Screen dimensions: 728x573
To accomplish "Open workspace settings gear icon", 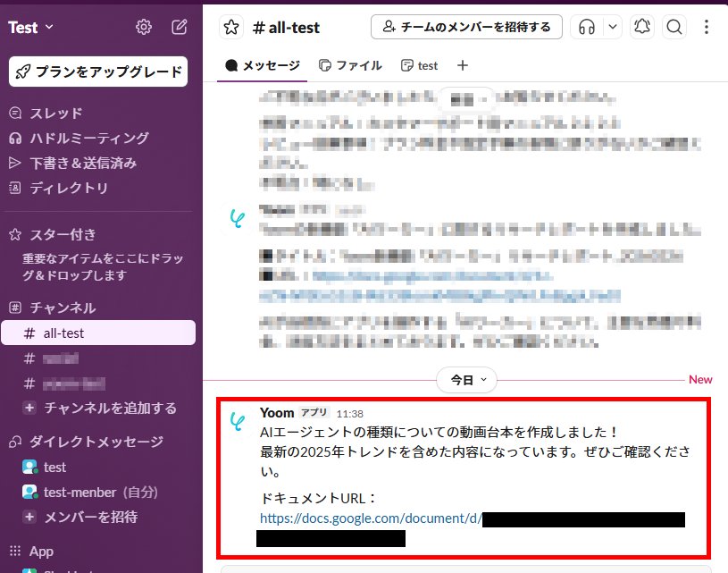I will tap(144, 27).
